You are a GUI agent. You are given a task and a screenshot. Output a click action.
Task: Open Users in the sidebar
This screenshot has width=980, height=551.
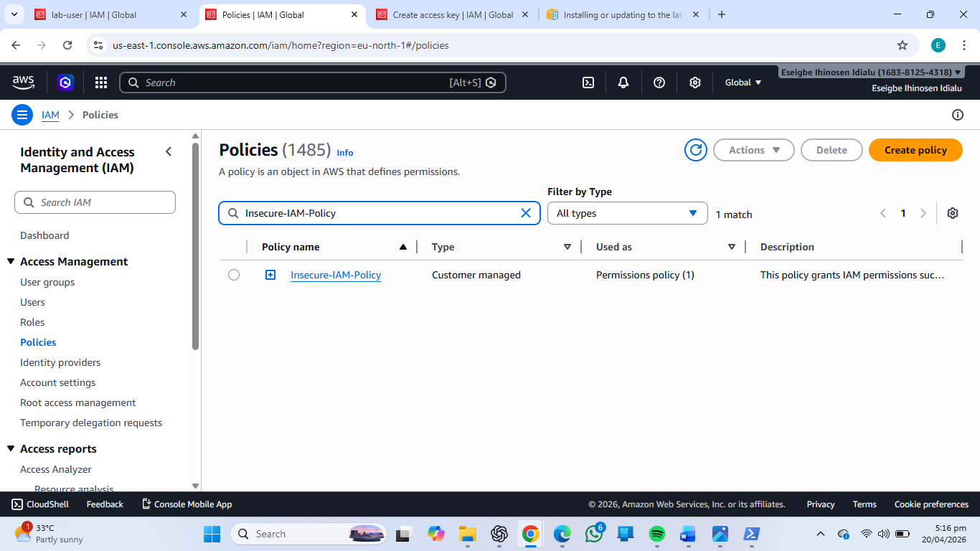(x=32, y=302)
